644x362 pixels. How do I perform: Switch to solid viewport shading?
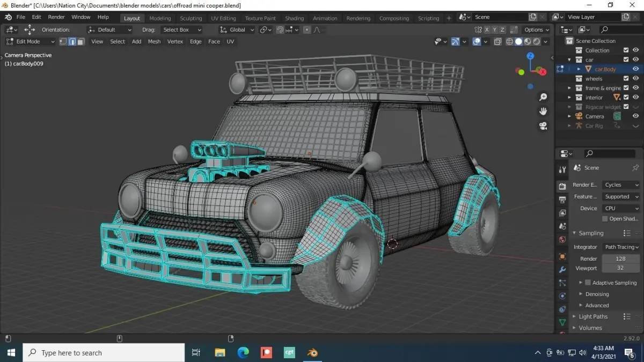pos(519,41)
